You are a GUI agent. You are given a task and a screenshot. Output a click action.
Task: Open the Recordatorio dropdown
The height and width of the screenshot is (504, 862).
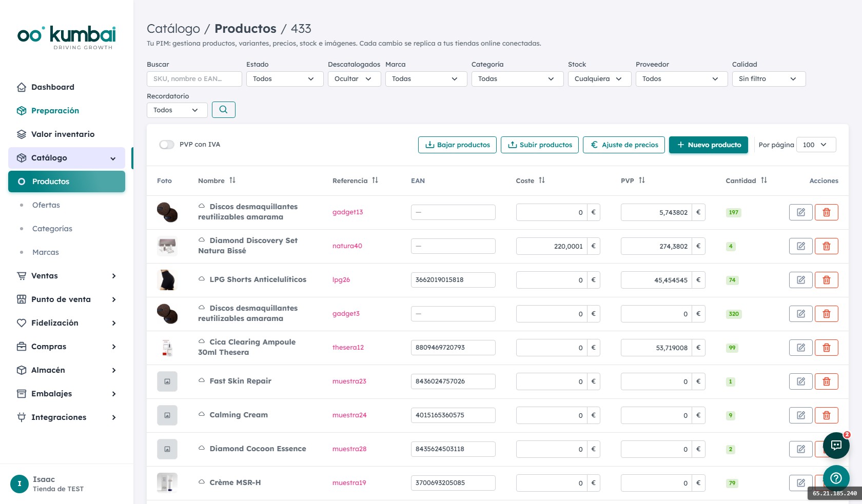coord(177,110)
